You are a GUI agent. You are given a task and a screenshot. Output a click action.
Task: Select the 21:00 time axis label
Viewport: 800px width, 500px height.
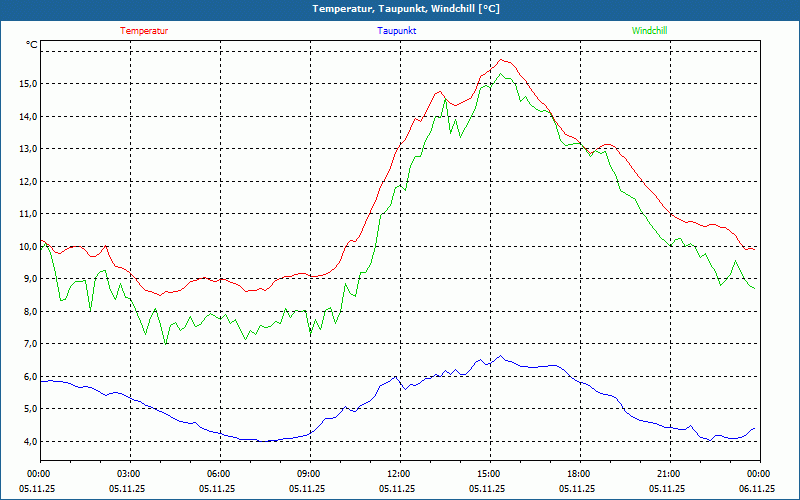coord(669,474)
